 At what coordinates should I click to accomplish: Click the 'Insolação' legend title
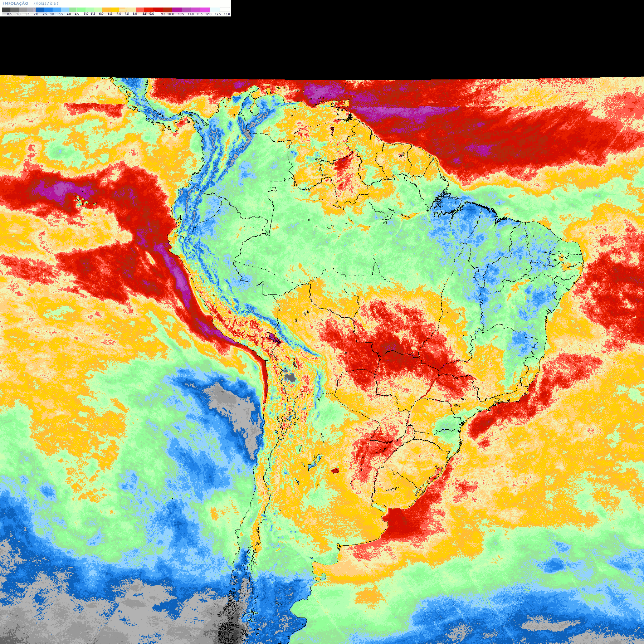pos(16,3)
